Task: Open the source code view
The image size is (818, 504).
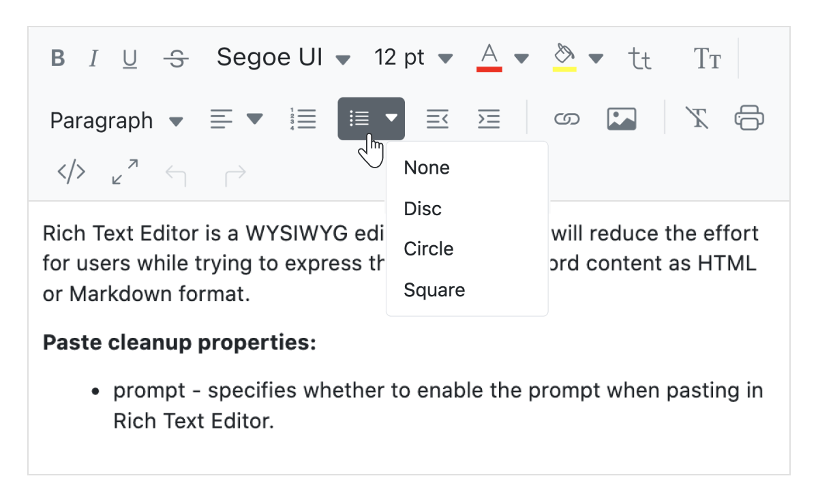Action: [x=70, y=172]
